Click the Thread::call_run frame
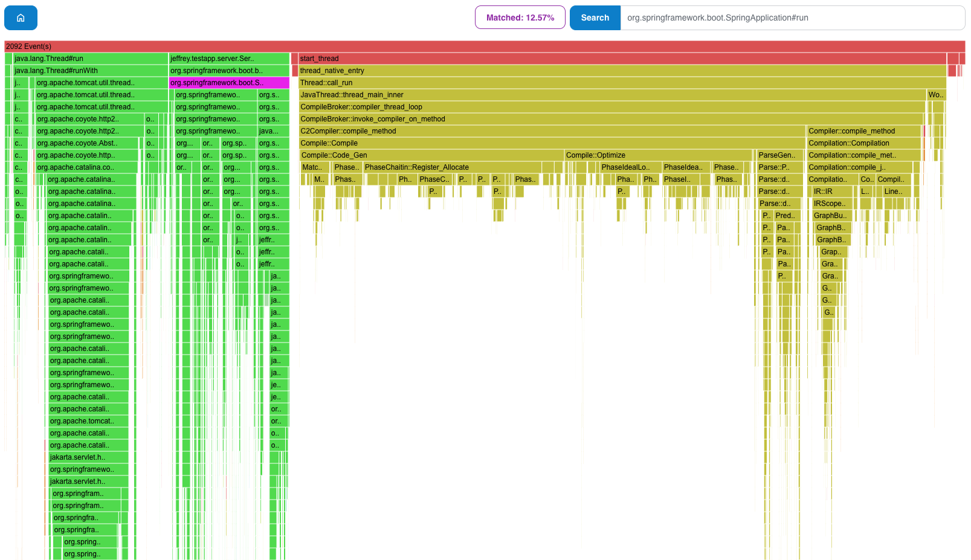 tap(622, 83)
